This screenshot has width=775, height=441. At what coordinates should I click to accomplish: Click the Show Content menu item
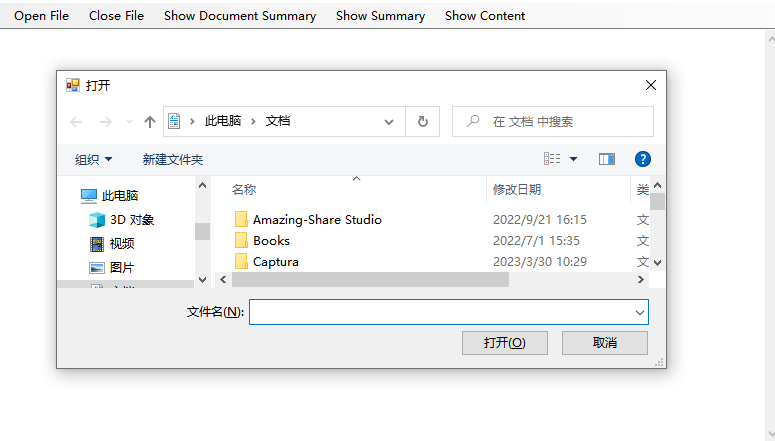[x=485, y=16]
